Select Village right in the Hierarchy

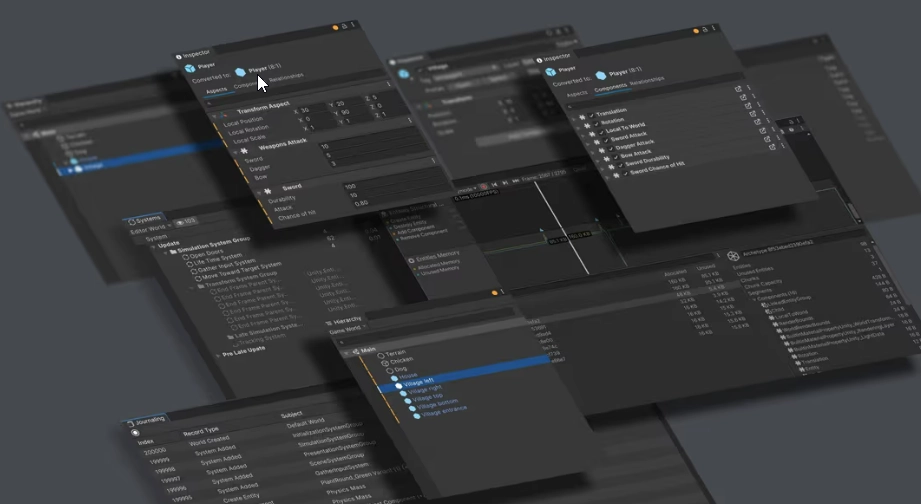(424, 391)
